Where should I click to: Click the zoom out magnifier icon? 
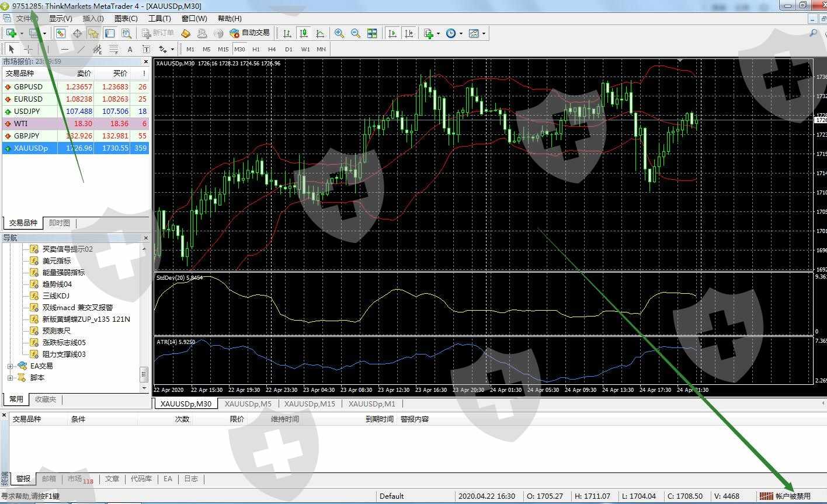[355, 33]
